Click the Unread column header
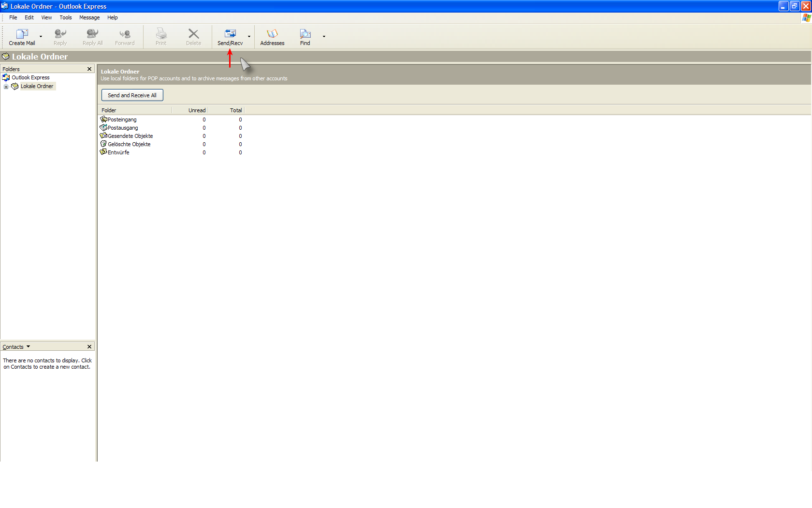812x508 pixels. coord(197,110)
